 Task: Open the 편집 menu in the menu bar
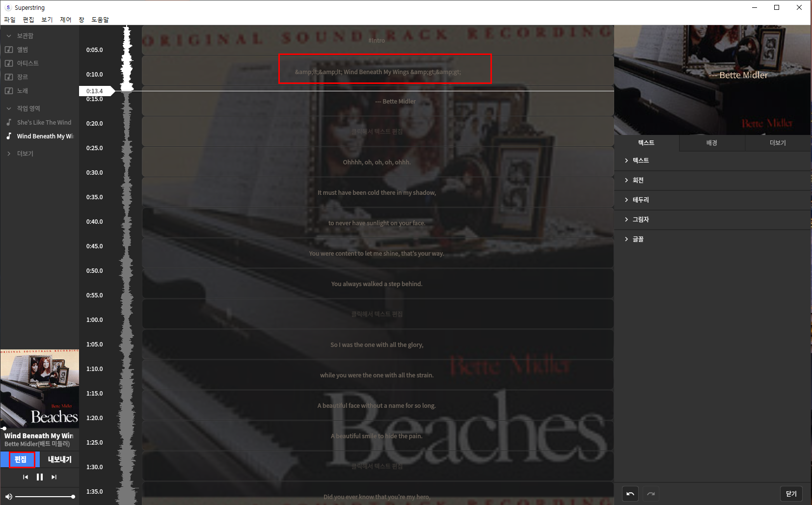28,20
